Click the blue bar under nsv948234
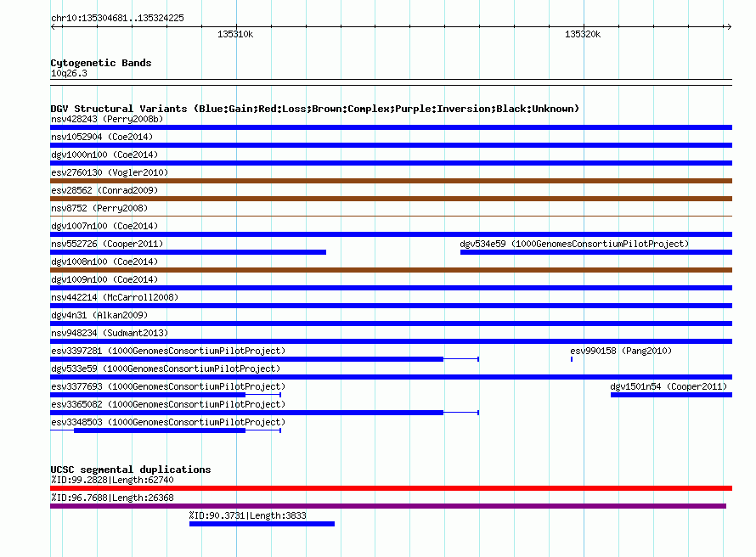756x557 pixels. (x=391, y=341)
